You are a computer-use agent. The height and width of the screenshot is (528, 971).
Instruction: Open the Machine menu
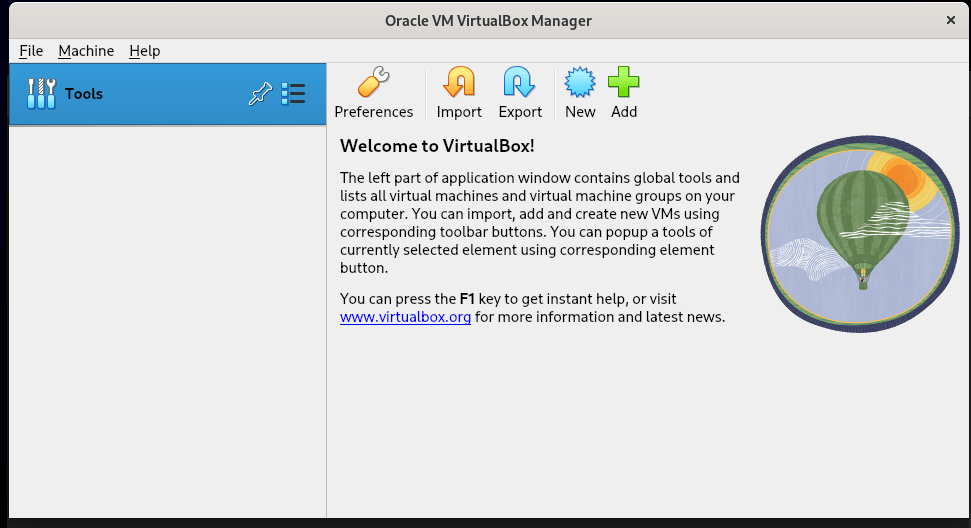86,51
